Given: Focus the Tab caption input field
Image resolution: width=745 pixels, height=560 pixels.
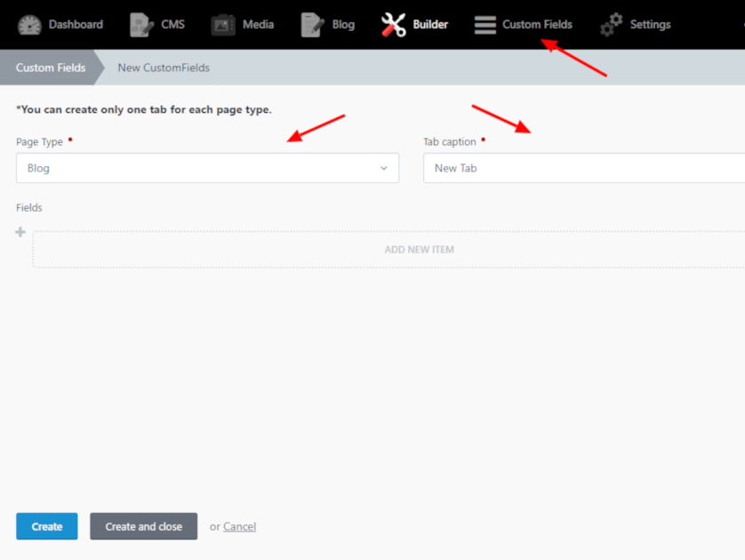Looking at the screenshot, I should click(584, 168).
